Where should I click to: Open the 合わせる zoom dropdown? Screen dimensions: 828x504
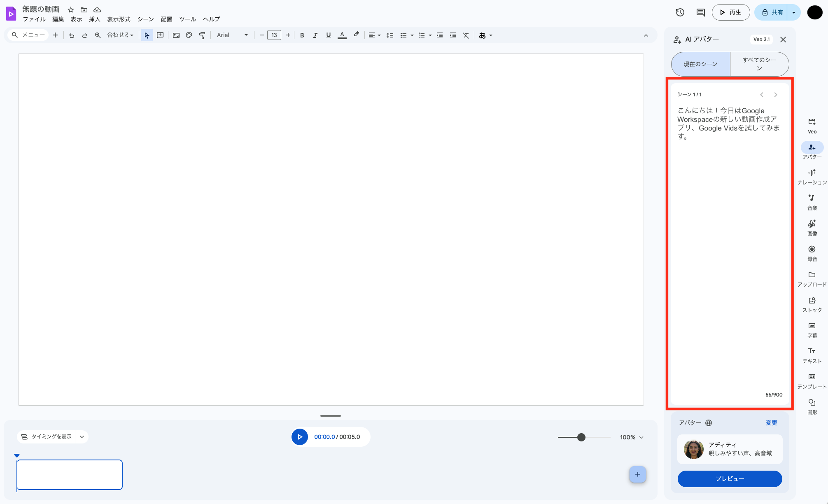coord(120,35)
